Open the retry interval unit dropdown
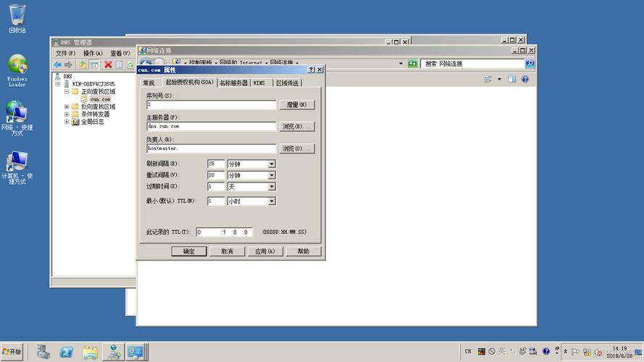This screenshot has height=362, width=644. (x=272, y=175)
